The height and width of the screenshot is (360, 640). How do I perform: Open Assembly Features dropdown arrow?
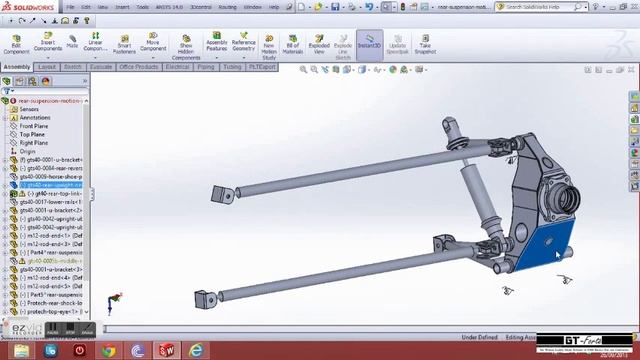pos(216,58)
